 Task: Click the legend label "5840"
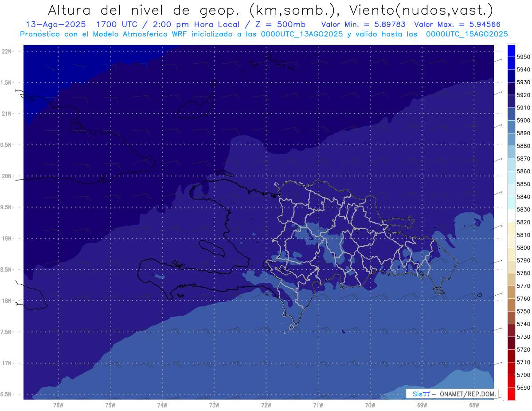(x=524, y=196)
